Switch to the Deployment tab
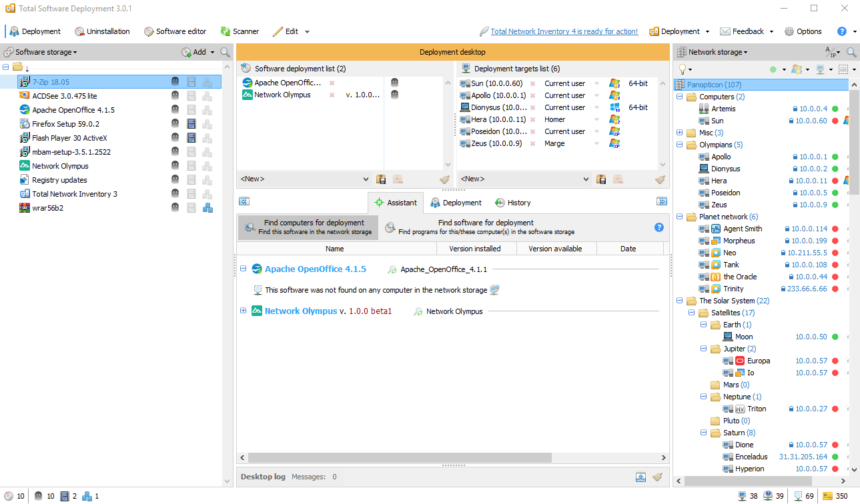The width and height of the screenshot is (860, 504). tap(456, 203)
